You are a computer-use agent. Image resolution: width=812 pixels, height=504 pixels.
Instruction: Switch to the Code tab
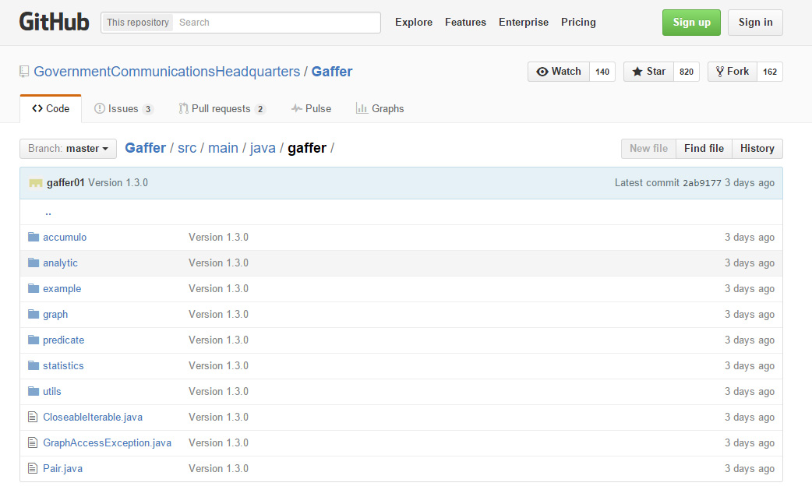(51, 108)
